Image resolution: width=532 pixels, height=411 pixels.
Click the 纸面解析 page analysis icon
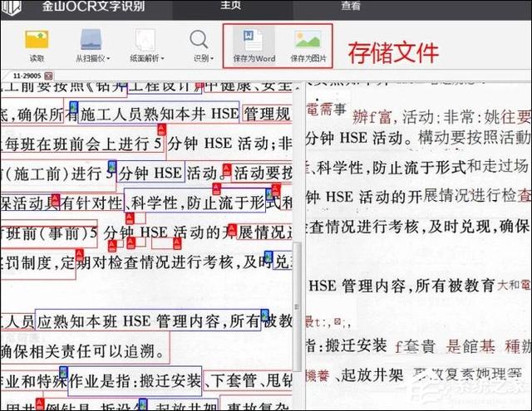click(145, 40)
